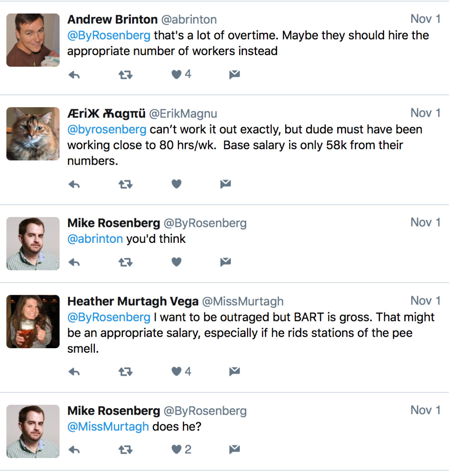Retweet Andrew Brinton's overtime tweet

click(x=125, y=75)
